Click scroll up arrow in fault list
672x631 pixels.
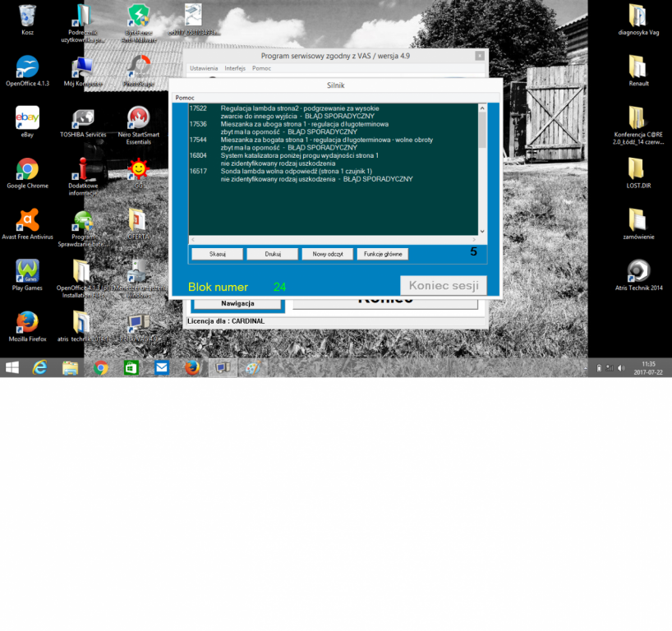(482, 108)
